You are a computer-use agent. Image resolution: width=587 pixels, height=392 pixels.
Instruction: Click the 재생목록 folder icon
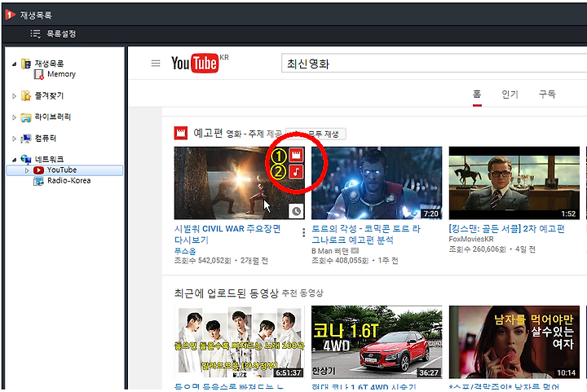click(26, 64)
